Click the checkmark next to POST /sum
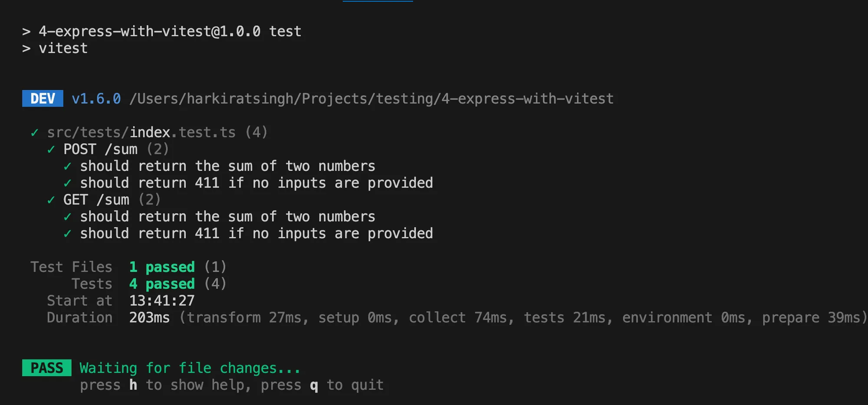 (51, 150)
